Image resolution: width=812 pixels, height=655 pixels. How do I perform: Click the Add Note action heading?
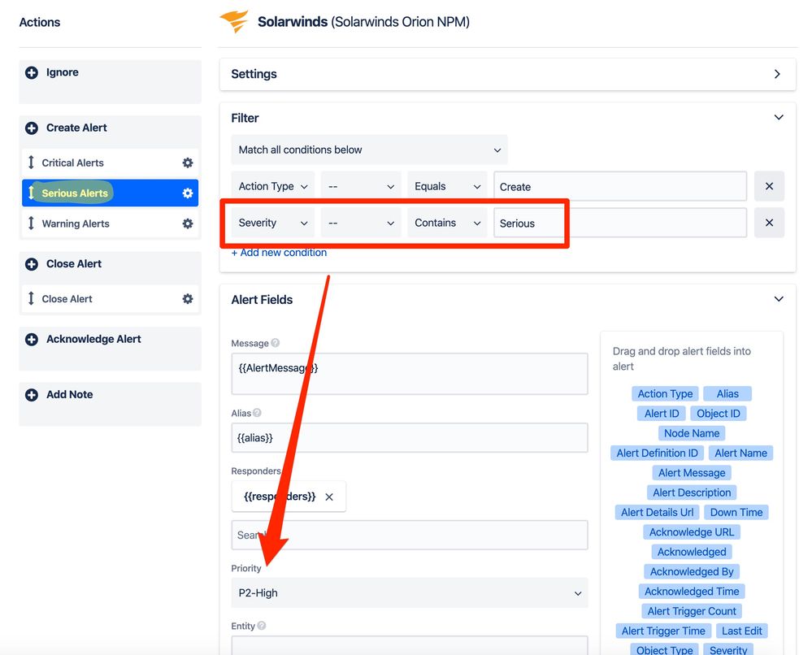(x=69, y=395)
